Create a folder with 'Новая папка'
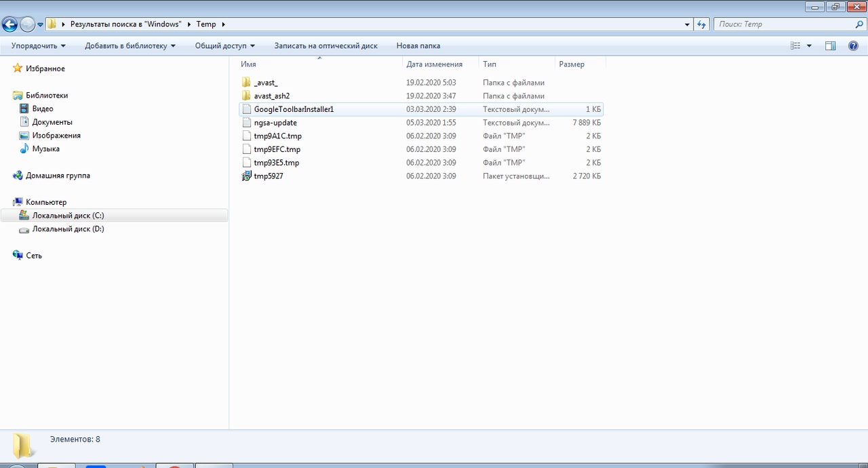 coord(418,45)
